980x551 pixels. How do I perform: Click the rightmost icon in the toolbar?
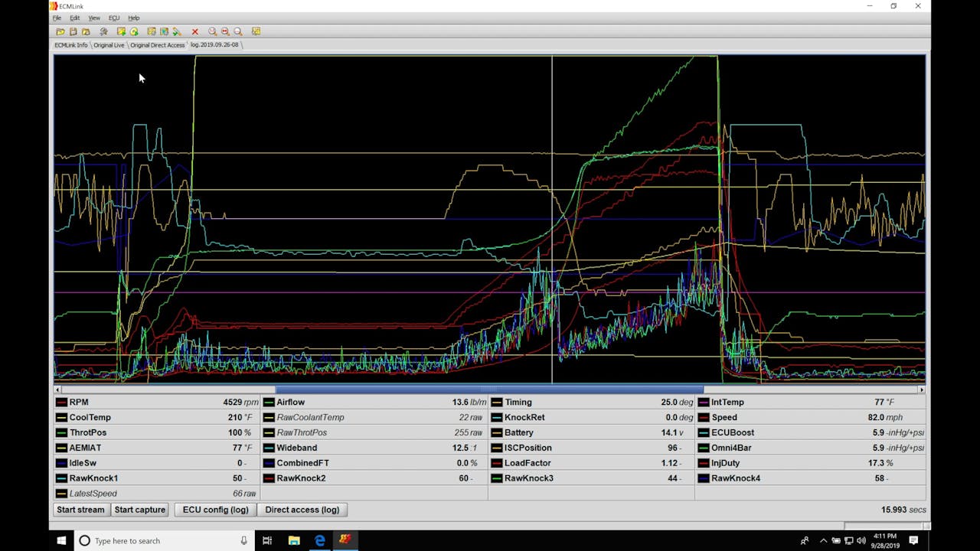(256, 31)
